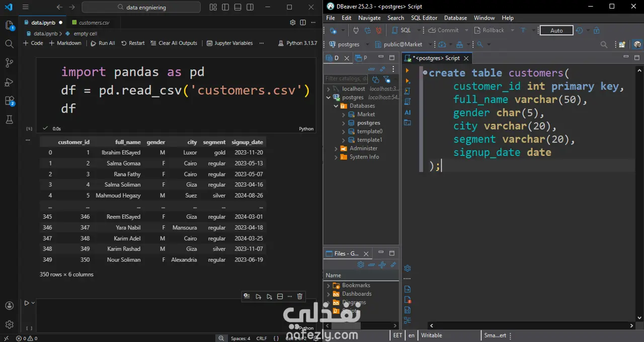
Task: Collapse the Databases folder
Action: [x=336, y=106]
